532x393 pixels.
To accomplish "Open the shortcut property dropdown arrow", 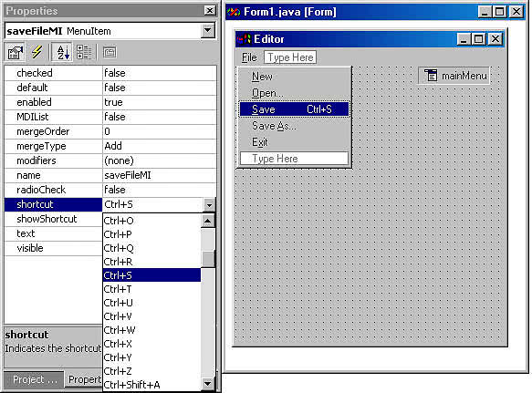I will pyautogui.click(x=209, y=205).
